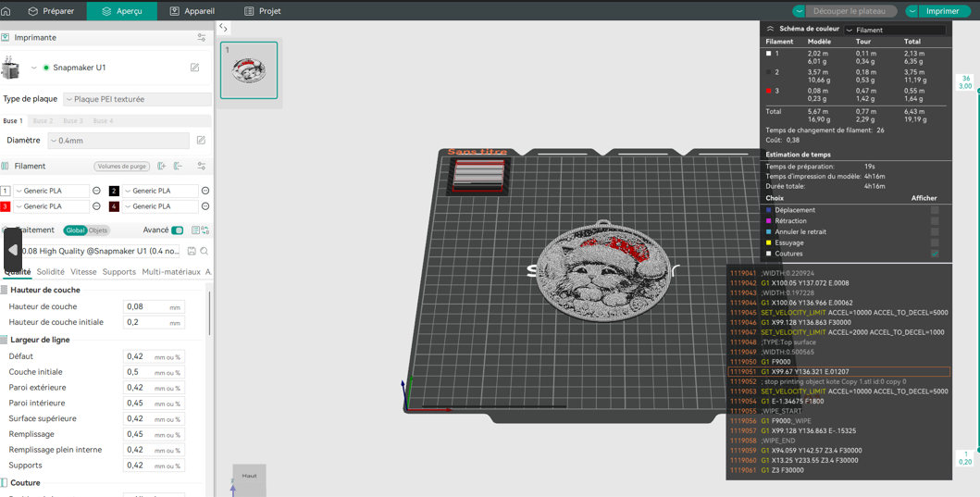This screenshot has height=497, width=980.
Task: Select G-code line 1119051
Action: pos(838,372)
